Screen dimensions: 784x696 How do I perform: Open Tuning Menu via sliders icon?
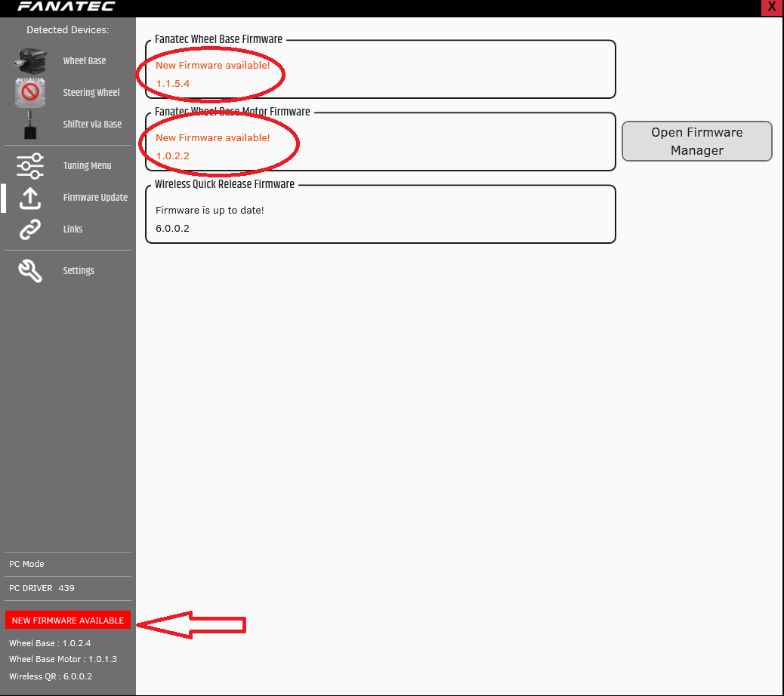(30, 165)
